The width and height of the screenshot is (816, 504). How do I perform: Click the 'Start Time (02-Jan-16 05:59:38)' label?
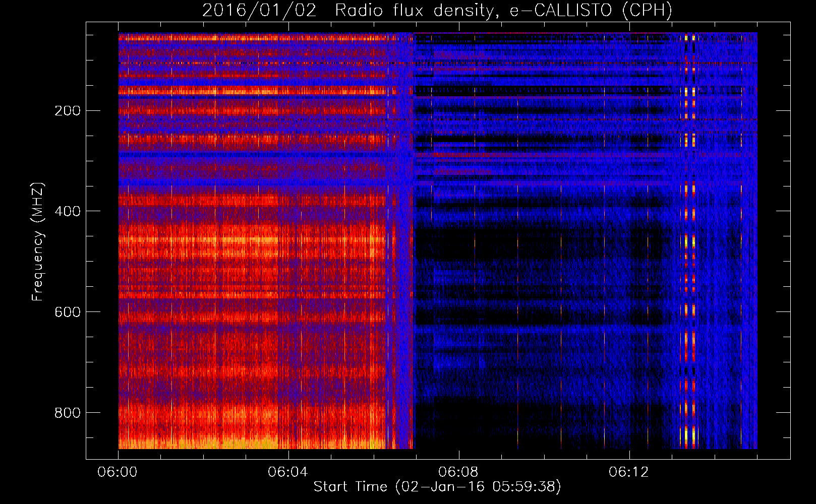click(x=437, y=487)
